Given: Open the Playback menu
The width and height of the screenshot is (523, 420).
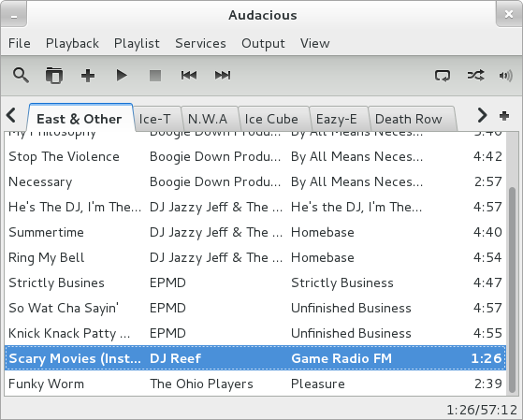Looking at the screenshot, I should tap(72, 43).
